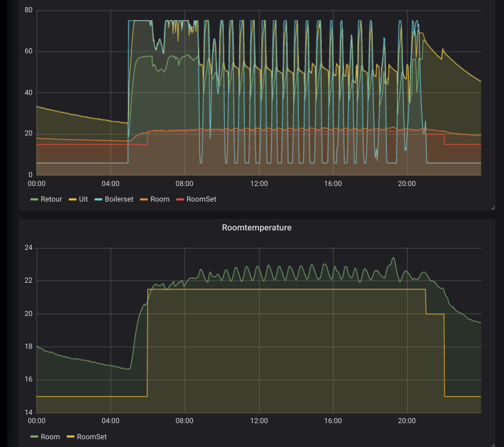
Task: Toggle the Uit series label in the legend
Action: coord(83,199)
